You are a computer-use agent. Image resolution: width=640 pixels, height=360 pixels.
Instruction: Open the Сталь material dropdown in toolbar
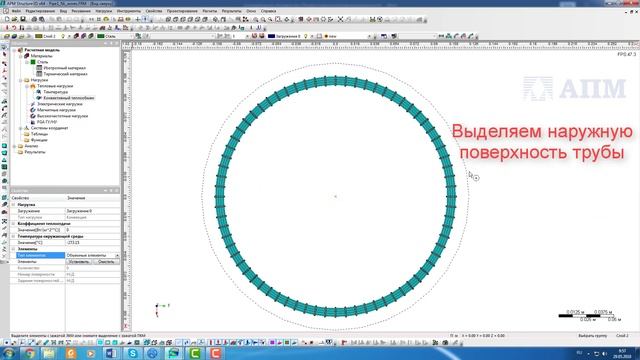131,36
